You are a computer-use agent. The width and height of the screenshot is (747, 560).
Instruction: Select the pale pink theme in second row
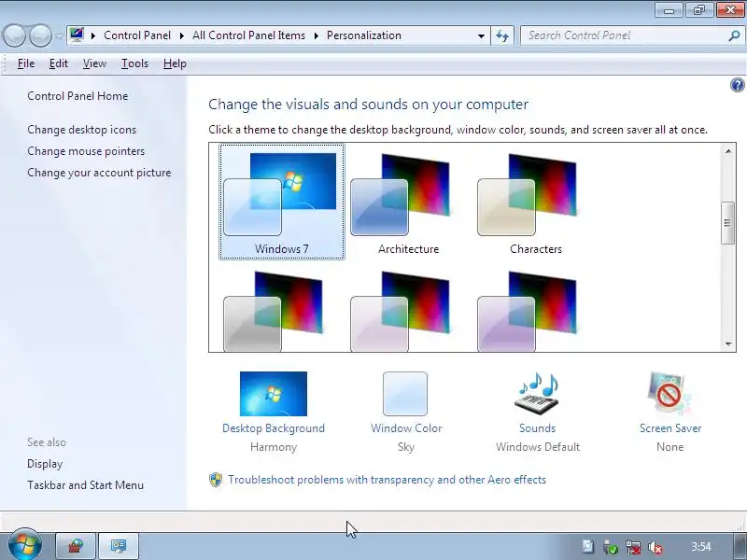click(401, 312)
